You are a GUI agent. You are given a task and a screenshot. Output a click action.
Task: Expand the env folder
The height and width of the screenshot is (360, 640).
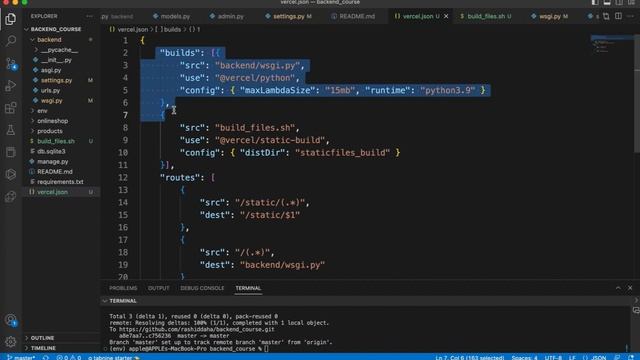(x=42, y=111)
